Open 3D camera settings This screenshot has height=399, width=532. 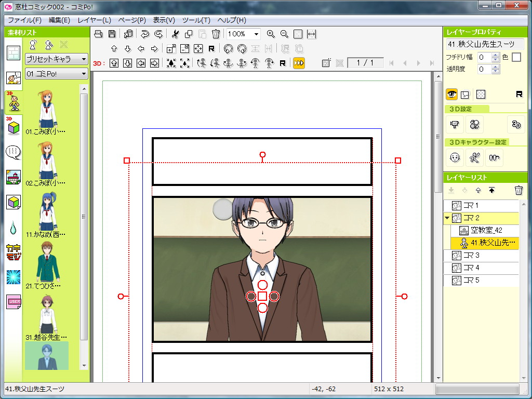[455, 124]
